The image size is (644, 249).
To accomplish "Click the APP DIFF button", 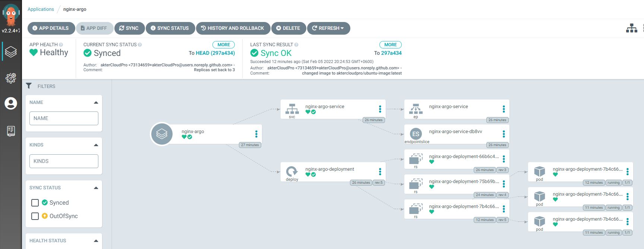I will click(x=94, y=28).
